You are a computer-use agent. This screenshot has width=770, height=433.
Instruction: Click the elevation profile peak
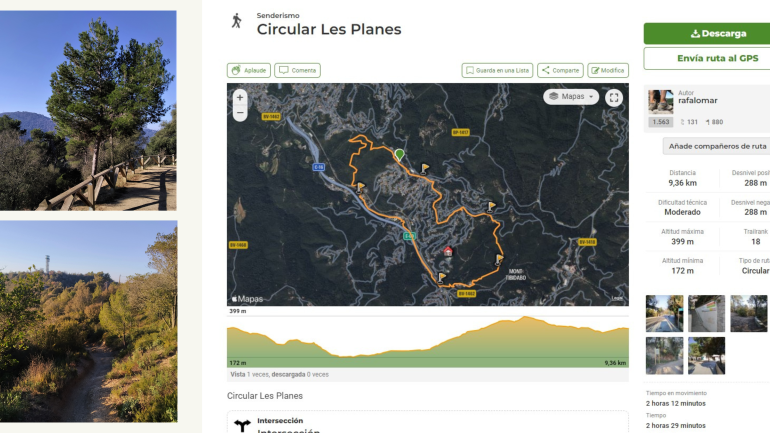tap(525, 319)
